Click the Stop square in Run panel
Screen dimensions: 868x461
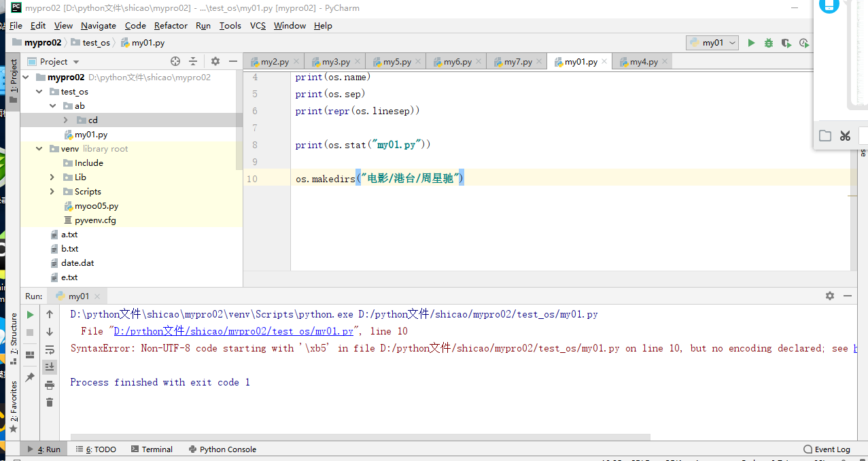pyautogui.click(x=30, y=332)
